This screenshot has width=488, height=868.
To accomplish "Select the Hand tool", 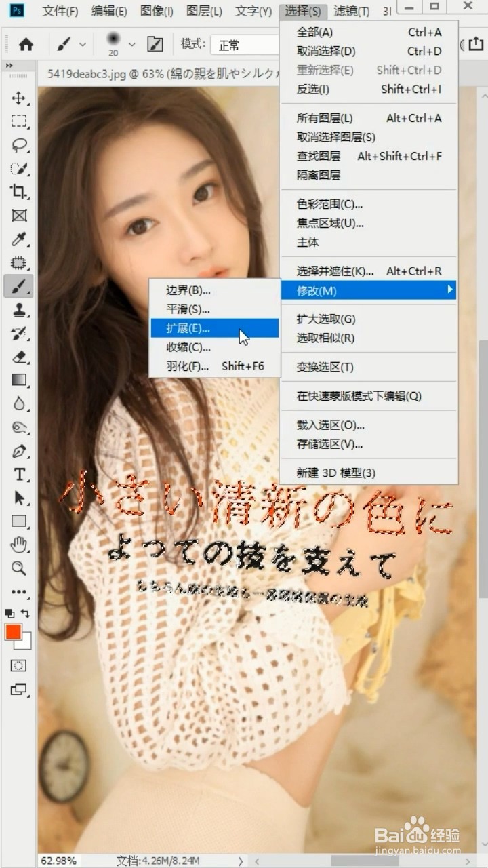I will coord(19,545).
